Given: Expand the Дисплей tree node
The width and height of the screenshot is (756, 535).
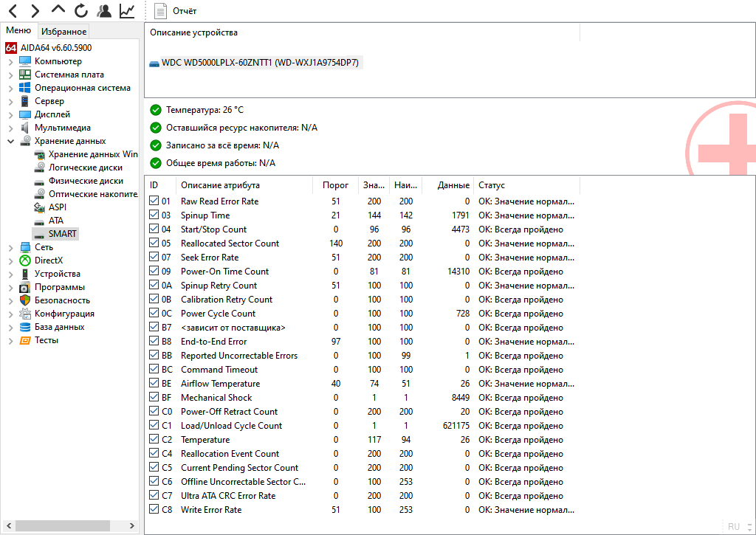Looking at the screenshot, I should pos(10,114).
